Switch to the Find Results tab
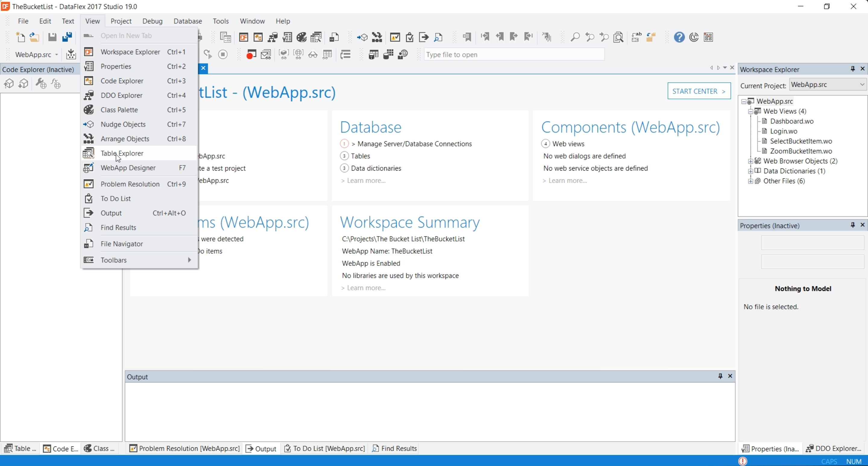Screen dimensions: 868x466 point(394,449)
